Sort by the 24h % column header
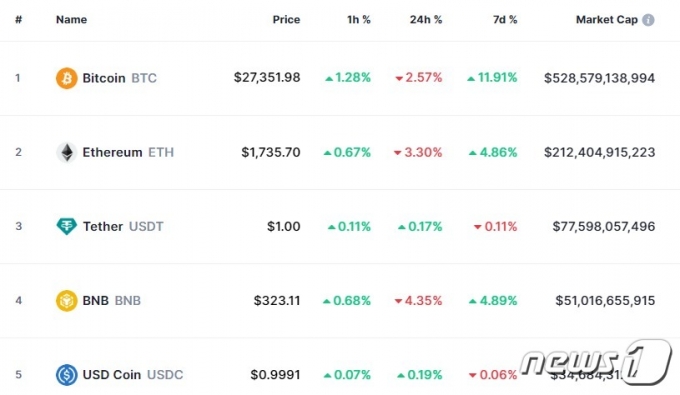Viewport: 680px width, 395px height. pyautogui.click(x=426, y=20)
